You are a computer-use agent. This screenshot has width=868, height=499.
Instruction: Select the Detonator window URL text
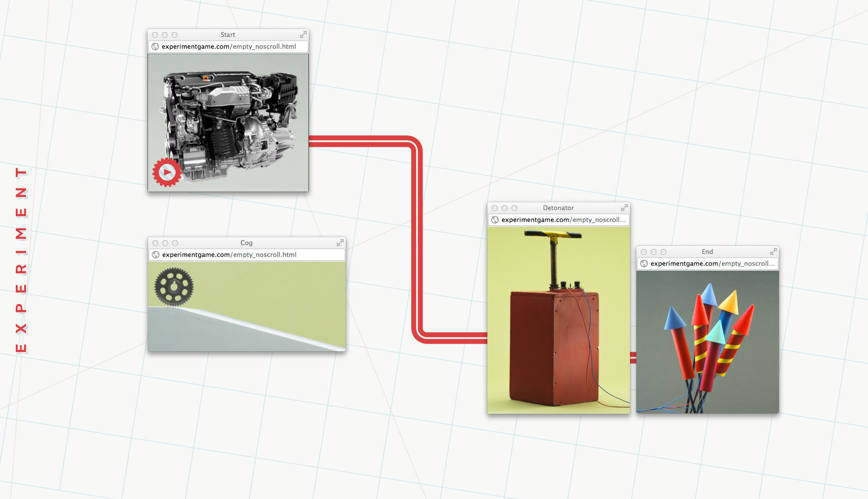point(563,220)
